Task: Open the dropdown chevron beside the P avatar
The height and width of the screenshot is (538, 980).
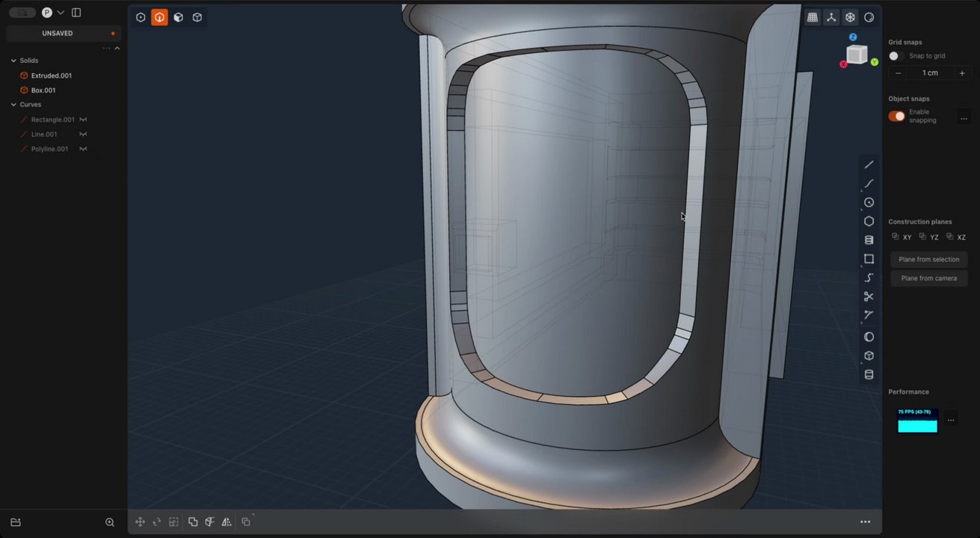Action: coord(61,13)
